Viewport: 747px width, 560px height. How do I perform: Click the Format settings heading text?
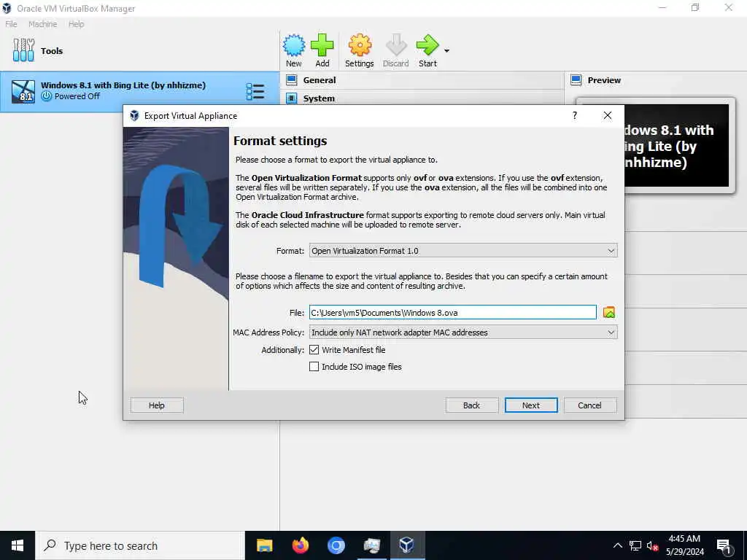point(280,141)
